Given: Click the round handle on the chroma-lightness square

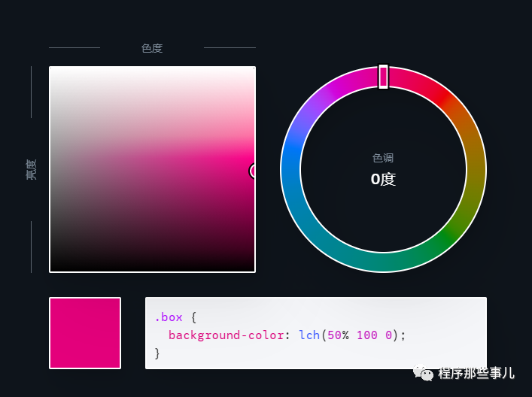Looking at the screenshot, I should (x=254, y=171).
